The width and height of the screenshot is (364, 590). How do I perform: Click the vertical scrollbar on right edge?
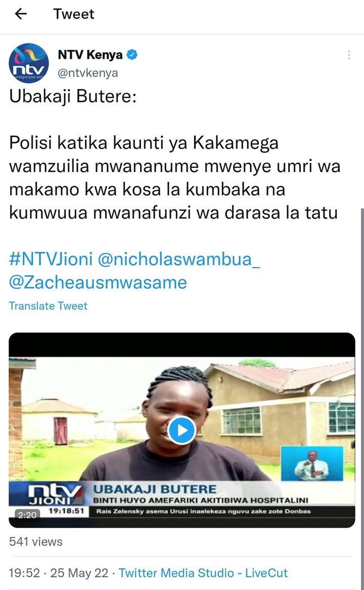tap(362, 399)
